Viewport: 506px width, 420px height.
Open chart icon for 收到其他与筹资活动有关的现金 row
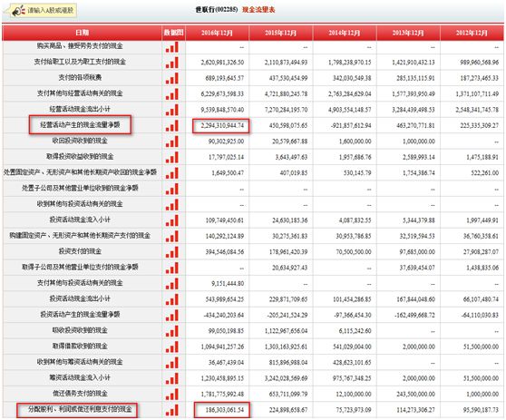pos(172,363)
